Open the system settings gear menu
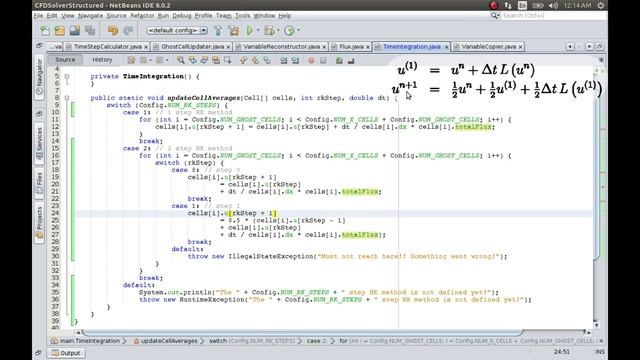 pyautogui.click(x=601, y=5)
